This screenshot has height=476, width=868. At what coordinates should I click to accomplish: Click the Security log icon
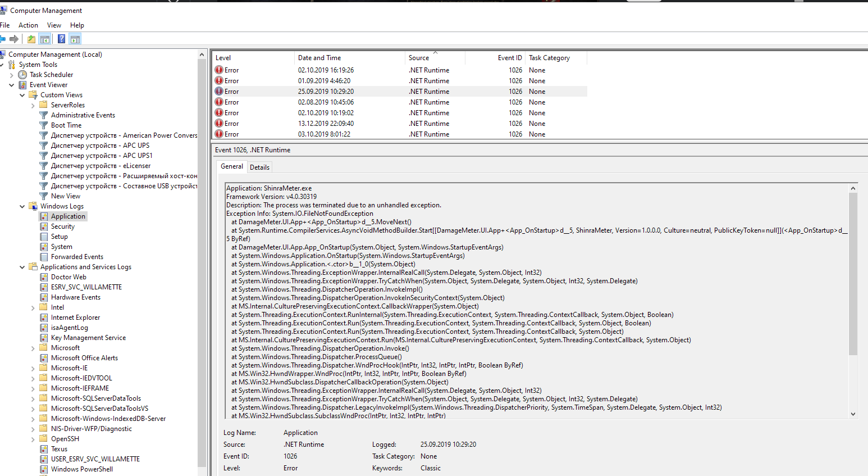44,226
